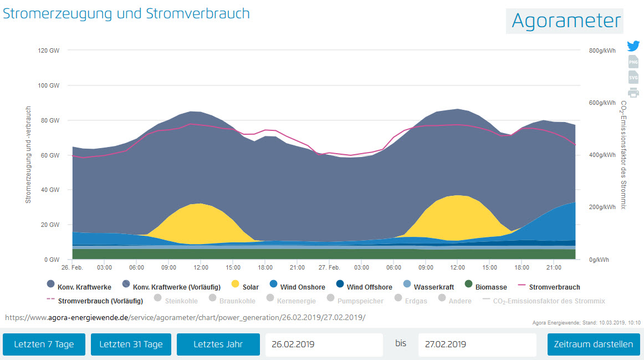644x360 pixels.
Task: Hide the Wind Onshore legend entry
Action: click(295, 287)
